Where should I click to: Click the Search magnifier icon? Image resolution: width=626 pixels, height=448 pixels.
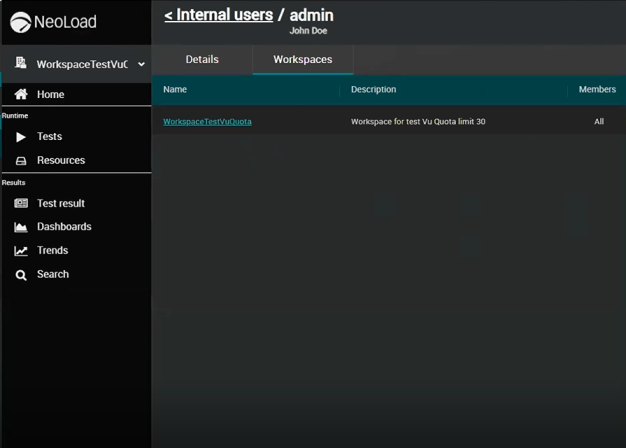pyautogui.click(x=21, y=275)
